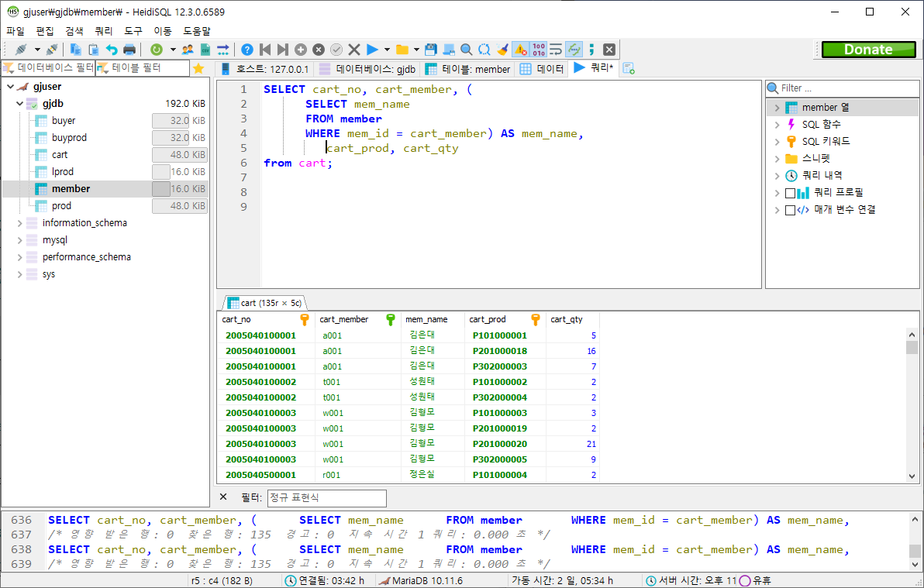Click the reformat SQL broom icon

pos(502,50)
